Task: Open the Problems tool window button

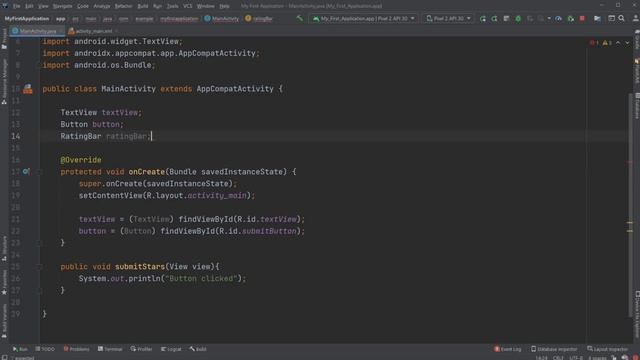Action: tap(76, 349)
